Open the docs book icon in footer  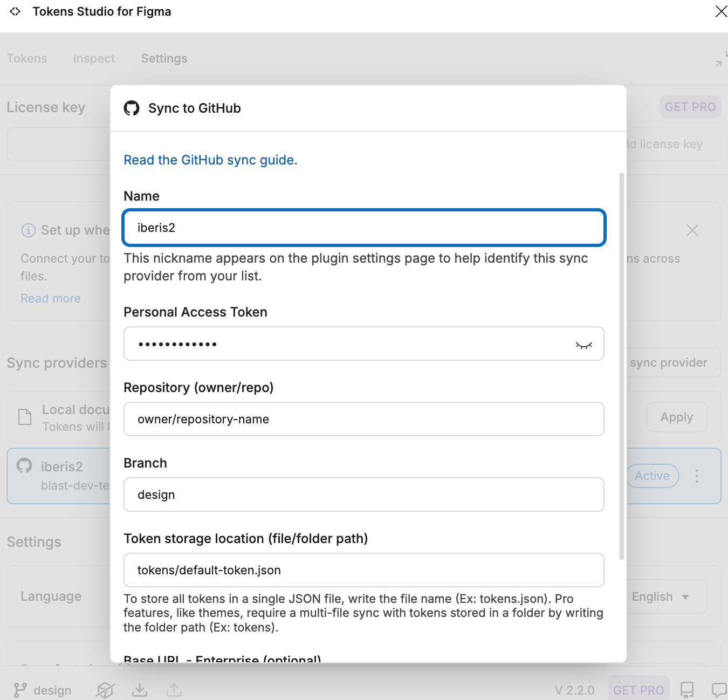(687, 690)
